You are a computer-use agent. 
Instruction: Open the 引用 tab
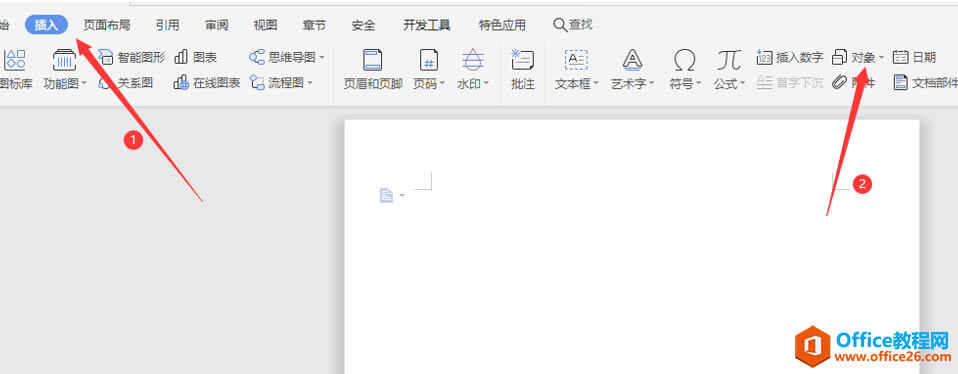pos(167,25)
